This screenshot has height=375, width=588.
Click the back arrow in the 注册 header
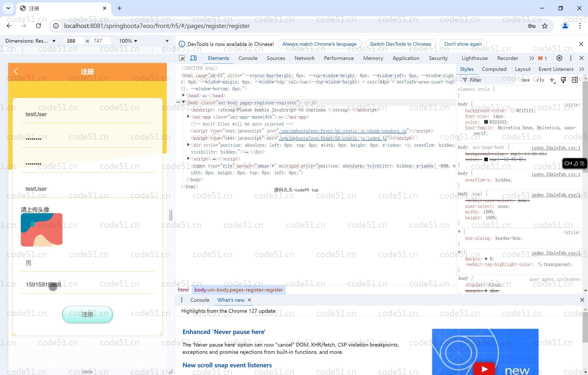coord(16,71)
